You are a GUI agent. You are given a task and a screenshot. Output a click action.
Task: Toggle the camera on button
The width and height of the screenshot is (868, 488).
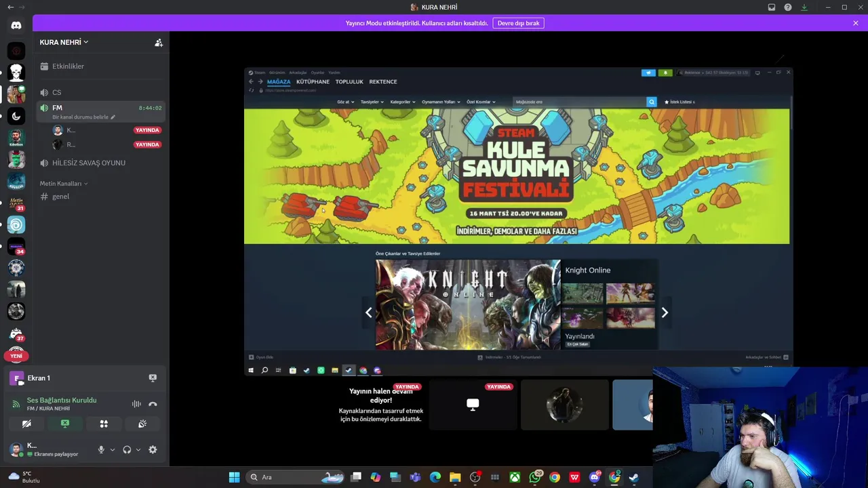[26, 424]
